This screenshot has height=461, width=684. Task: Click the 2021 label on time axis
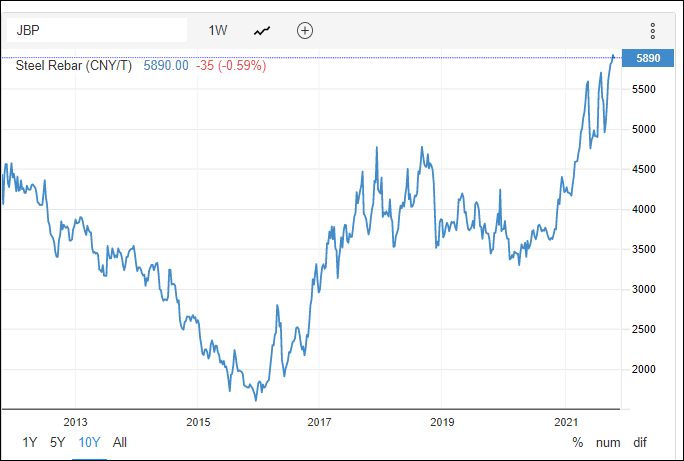[x=565, y=421]
